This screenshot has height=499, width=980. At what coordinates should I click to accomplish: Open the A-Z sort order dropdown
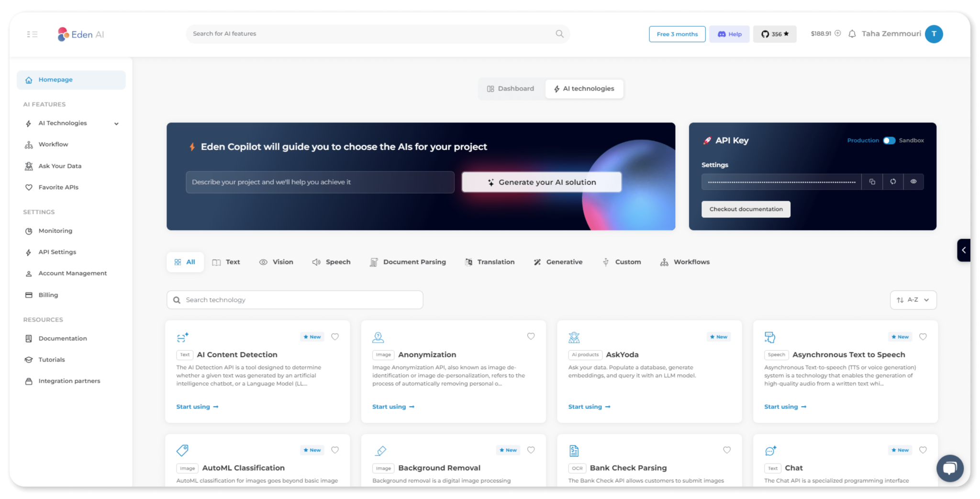pyautogui.click(x=913, y=299)
